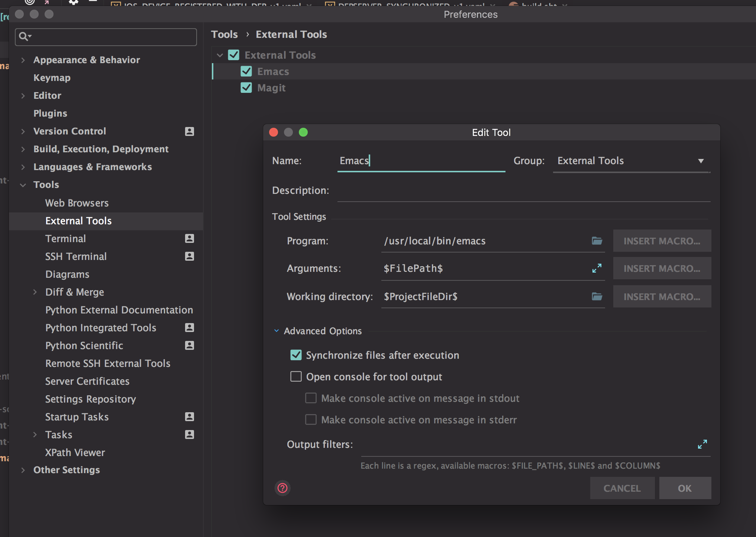Viewport: 756px width, 537px height.
Task: Uncheck the Magit tool checkbox
Action: click(x=246, y=88)
